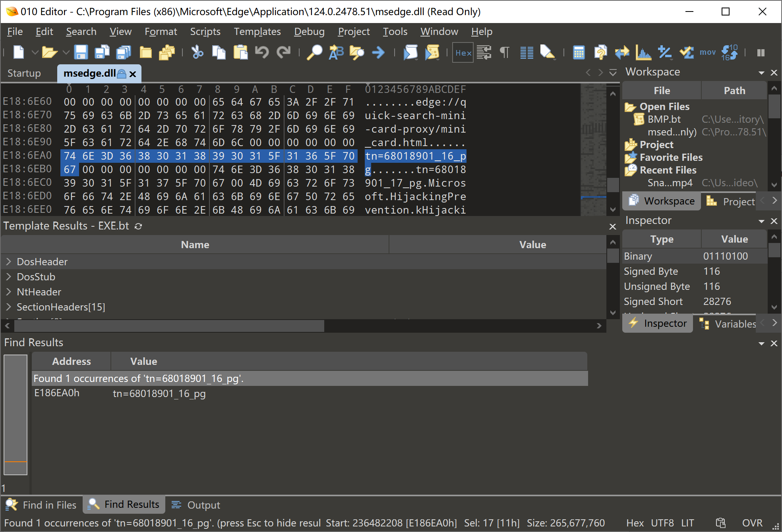The width and height of the screenshot is (782, 532).
Task: Close the Find Results panel
Action: pyautogui.click(x=774, y=343)
